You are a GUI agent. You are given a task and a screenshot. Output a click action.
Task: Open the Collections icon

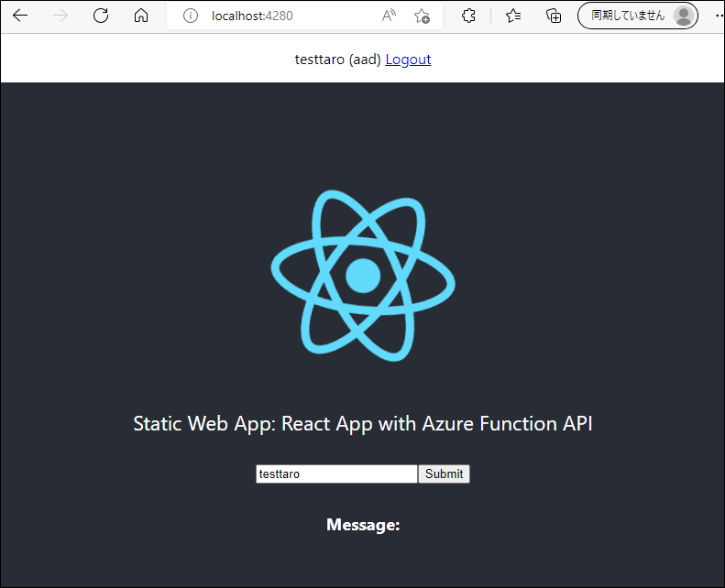click(x=554, y=16)
